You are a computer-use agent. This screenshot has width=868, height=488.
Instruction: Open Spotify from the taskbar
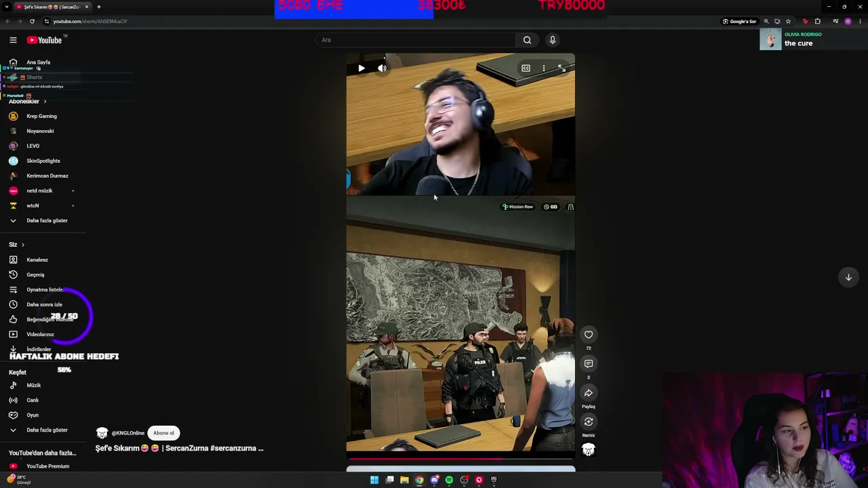[449, 480]
